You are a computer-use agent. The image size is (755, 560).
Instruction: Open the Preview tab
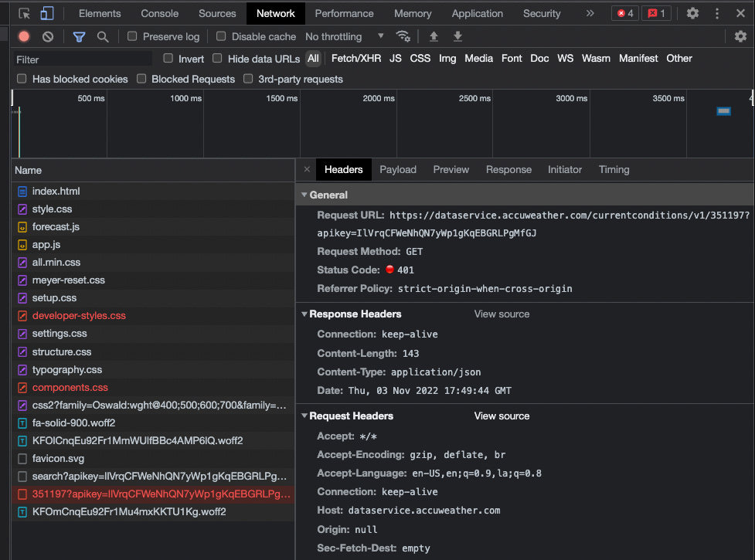[x=451, y=170]
